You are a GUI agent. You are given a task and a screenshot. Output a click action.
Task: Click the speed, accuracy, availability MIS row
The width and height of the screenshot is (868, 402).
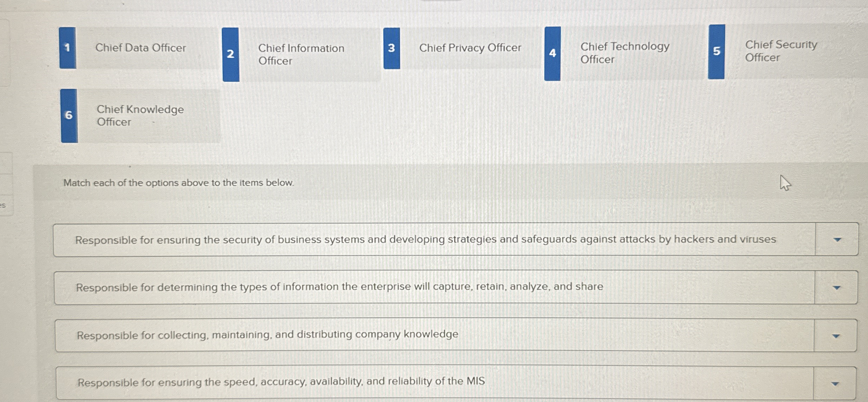(281, 382)
